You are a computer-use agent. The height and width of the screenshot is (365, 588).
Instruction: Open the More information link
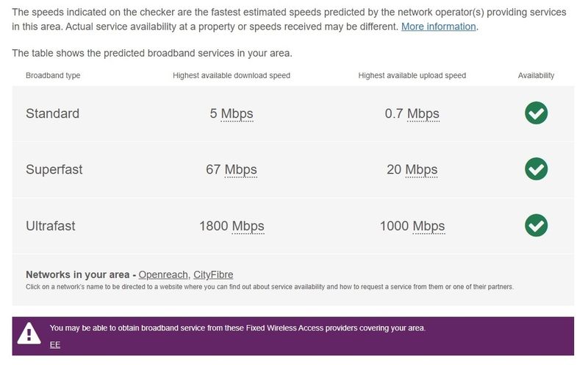438,26
